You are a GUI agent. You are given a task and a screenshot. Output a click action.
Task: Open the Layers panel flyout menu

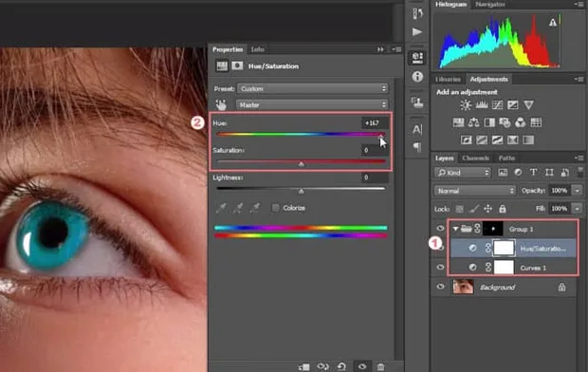[579, 158]
